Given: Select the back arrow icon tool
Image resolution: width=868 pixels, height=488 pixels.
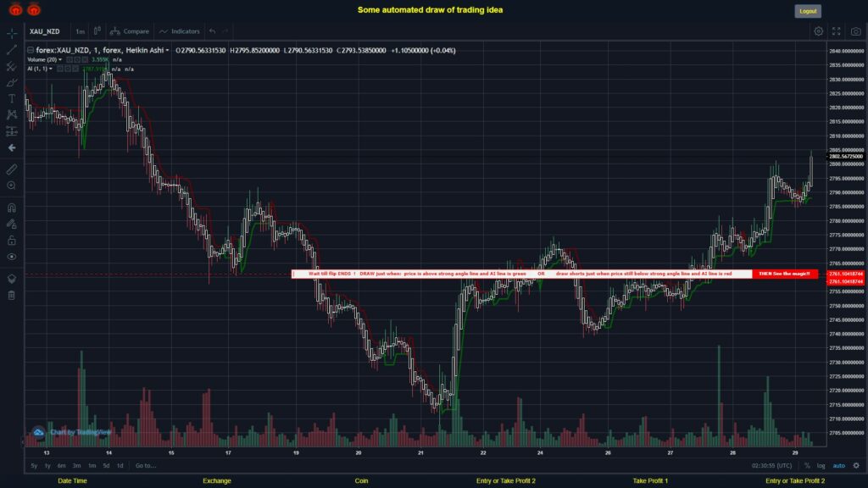Looking at the screenshot, I should (x=12, y=147).
